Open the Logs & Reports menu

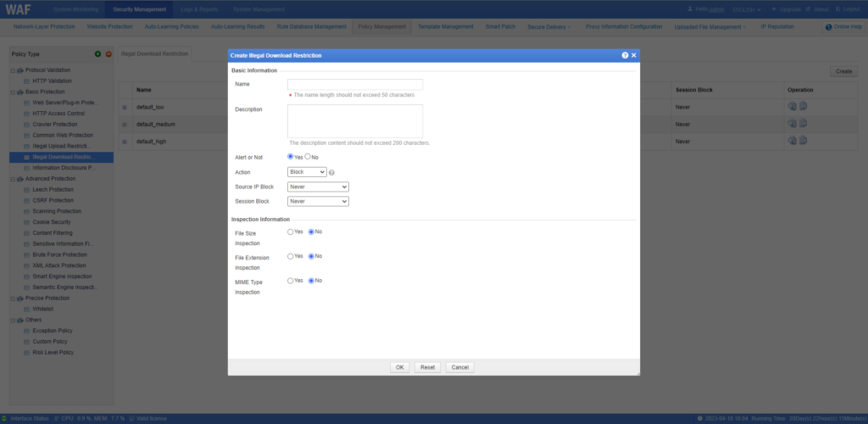pos(199,9)
